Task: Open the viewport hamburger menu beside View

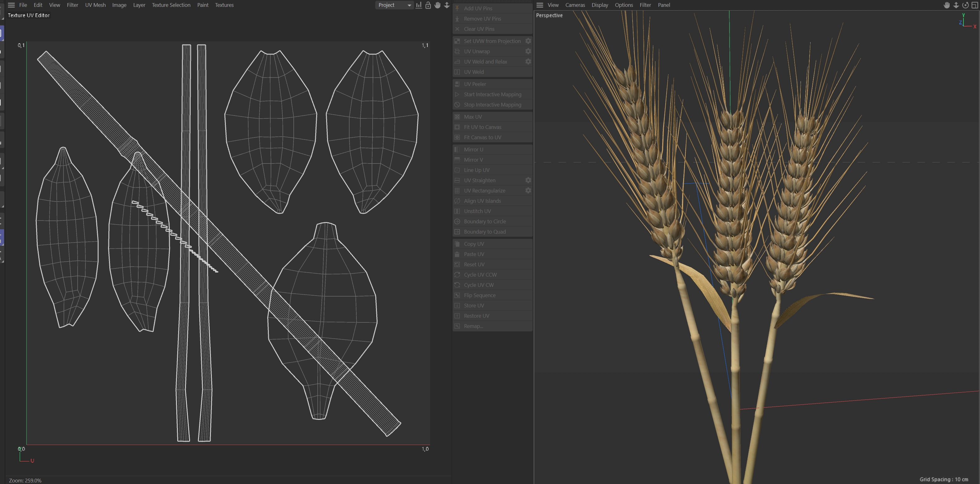Action: coord(540,5)
